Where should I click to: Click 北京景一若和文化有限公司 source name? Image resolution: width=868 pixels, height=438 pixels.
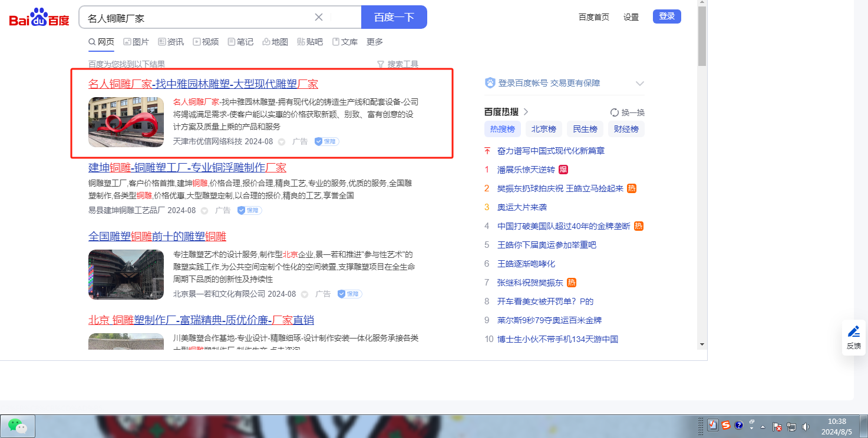(219, 294)
